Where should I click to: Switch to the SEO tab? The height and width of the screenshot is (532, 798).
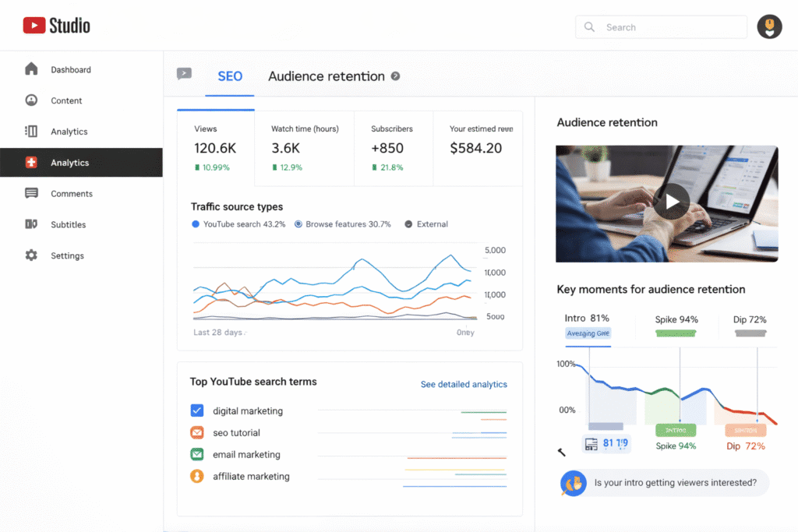pyautogui.click(x=230, y=76)
